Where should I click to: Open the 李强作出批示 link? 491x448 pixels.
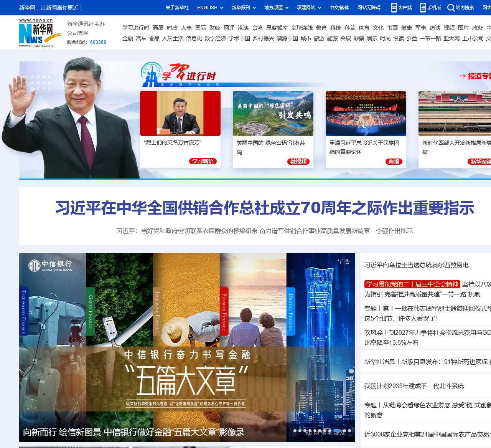click(394, 231)
